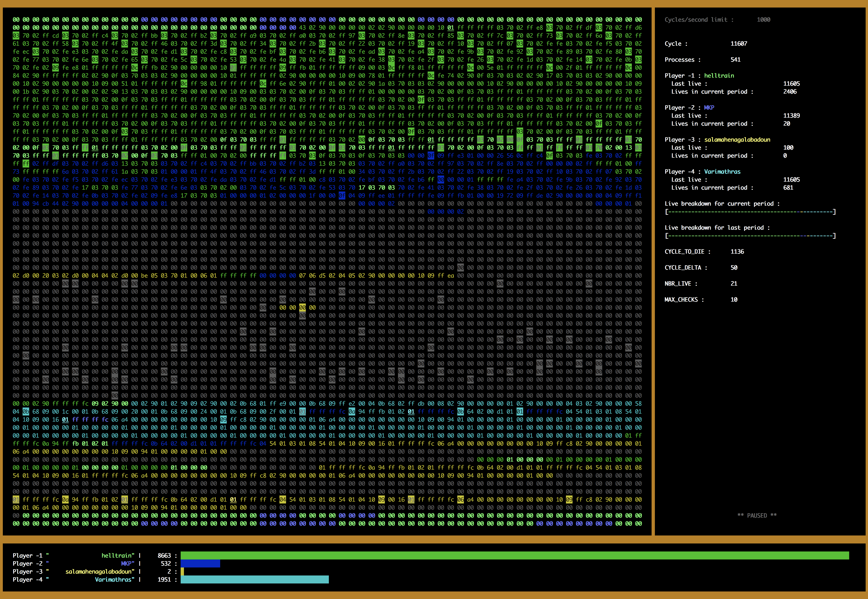Click the Cycle counter value 11607
868x599 pixels.
739,44
